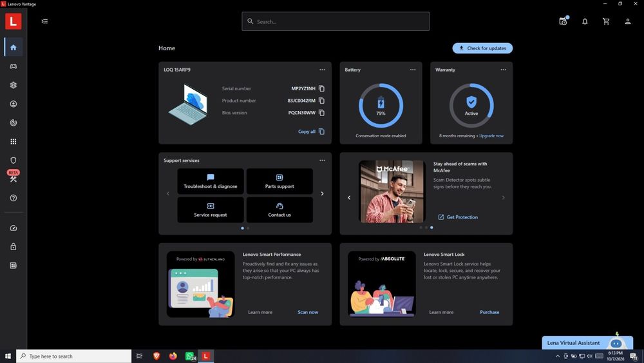Screen dimensions: 644x363
Task: Open Service request tile
Action: click(211, 210)
